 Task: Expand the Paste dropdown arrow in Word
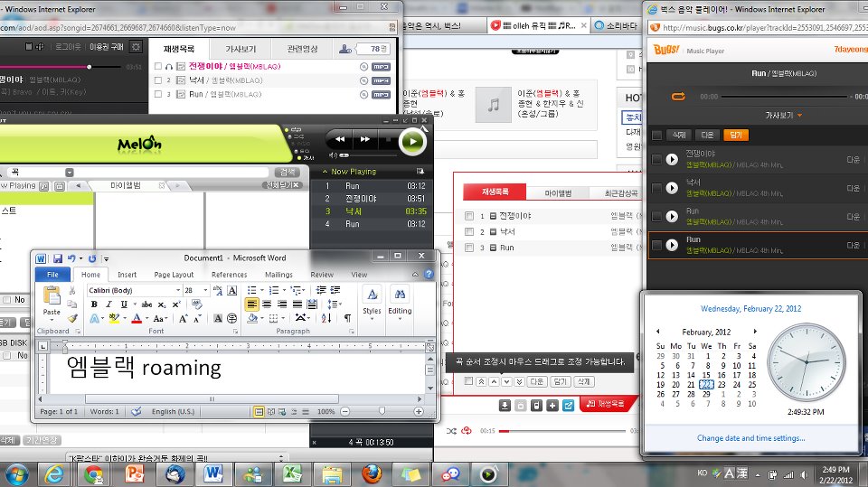pyautogui.click(x=52, y=318)
